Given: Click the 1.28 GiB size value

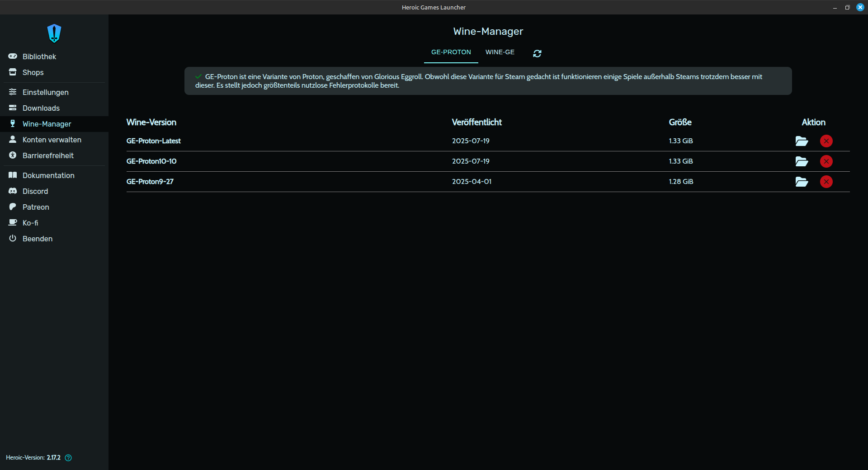Looking at the screenshot, I should click(681, 182).
